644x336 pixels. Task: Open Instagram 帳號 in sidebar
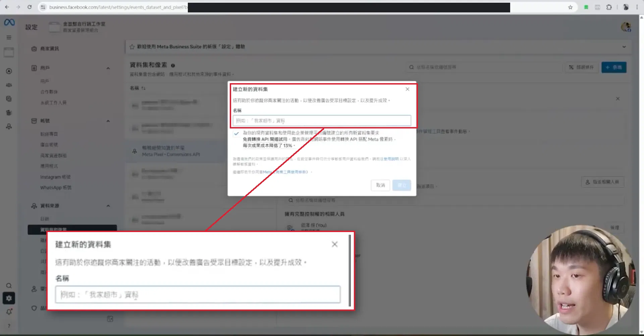[55, 177]
